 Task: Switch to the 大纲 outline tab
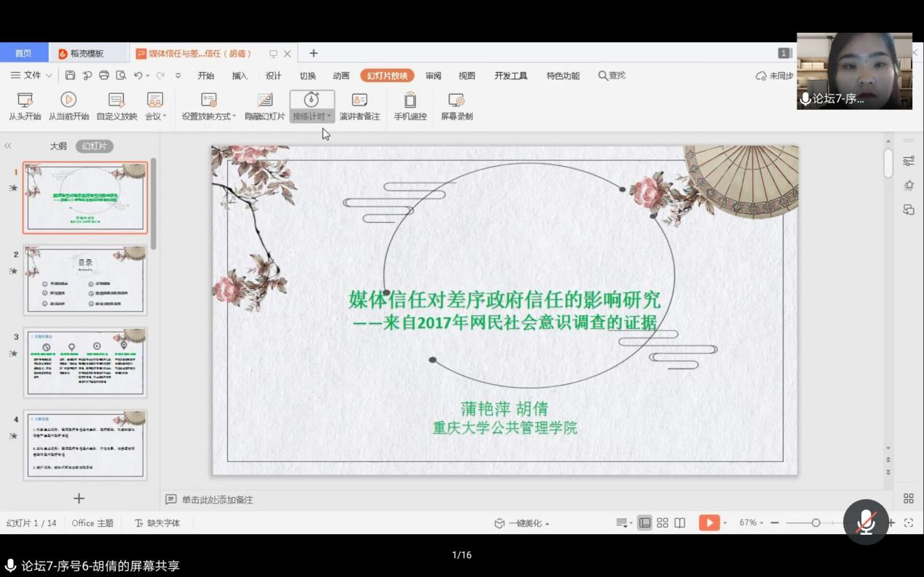[x=58, y=146]
